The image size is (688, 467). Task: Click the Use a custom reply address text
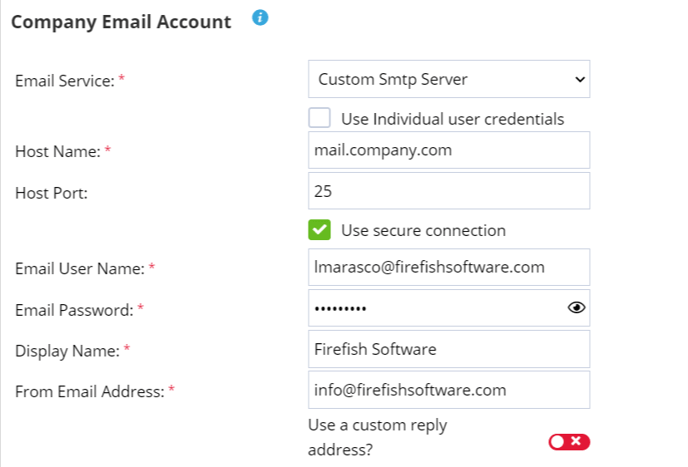click(x=377, y=437)
